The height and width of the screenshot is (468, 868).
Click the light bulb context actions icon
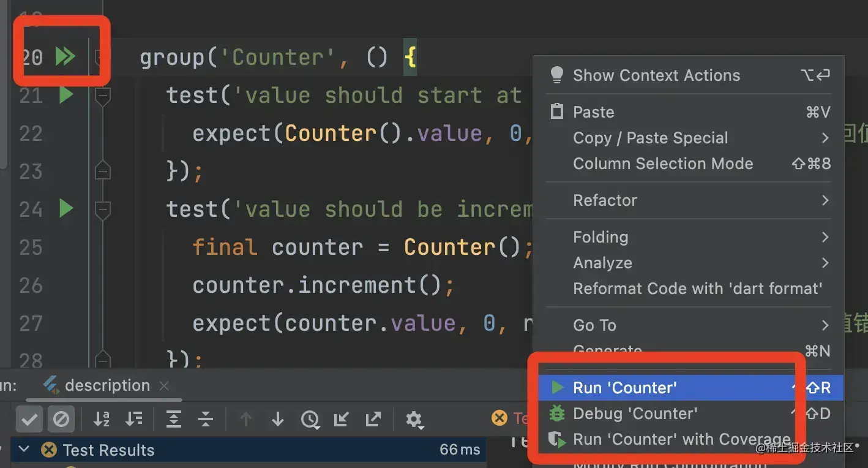coord(556,75)
